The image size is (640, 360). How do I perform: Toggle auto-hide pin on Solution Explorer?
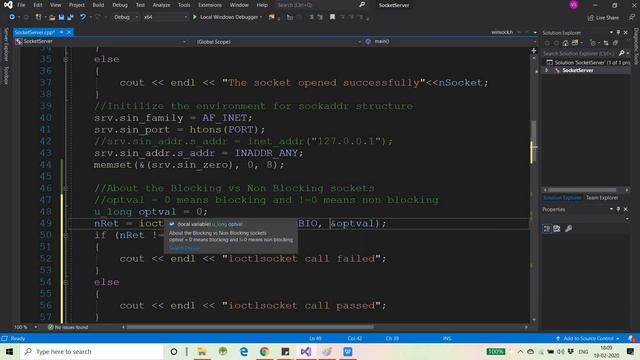pyautogui.click(x=618, y=32)
